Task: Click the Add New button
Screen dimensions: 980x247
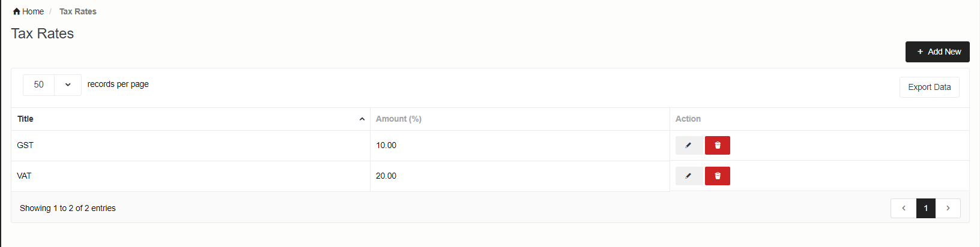Action: tap(937, 52)
